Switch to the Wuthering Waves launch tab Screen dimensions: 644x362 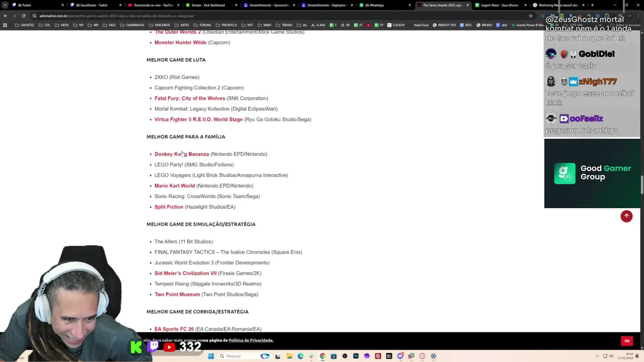pos(558,5)
